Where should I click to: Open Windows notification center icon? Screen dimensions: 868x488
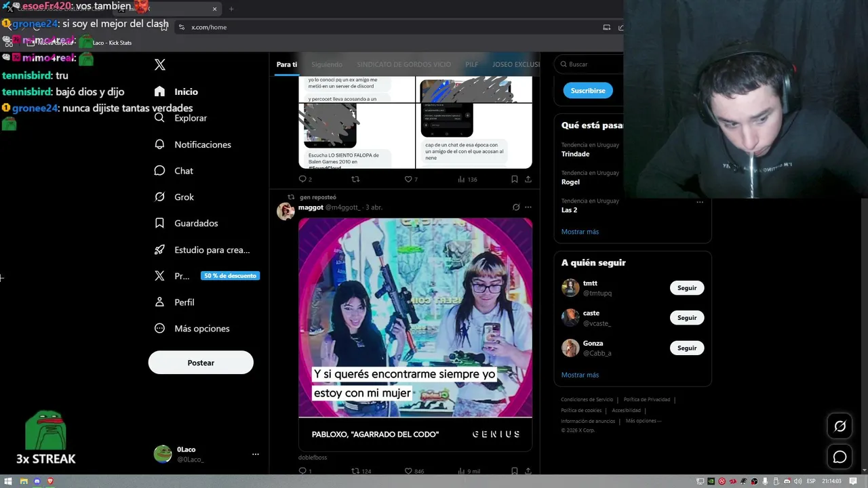coord(853,481)
